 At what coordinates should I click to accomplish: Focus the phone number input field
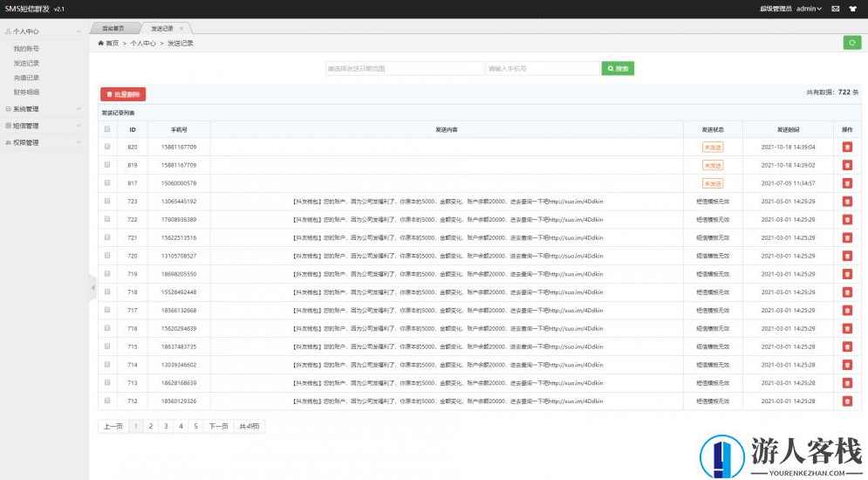click(542, 68)
